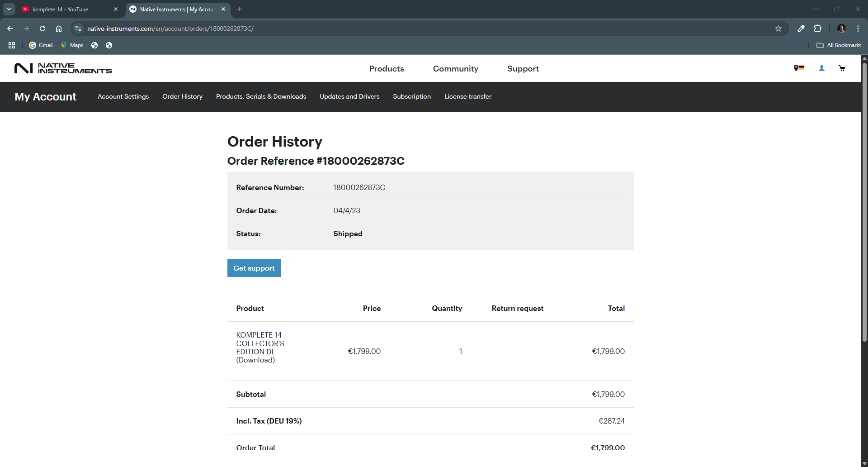Click the order date 04/4/23
The width and height of the screenshot is (868, 467).
347,210
